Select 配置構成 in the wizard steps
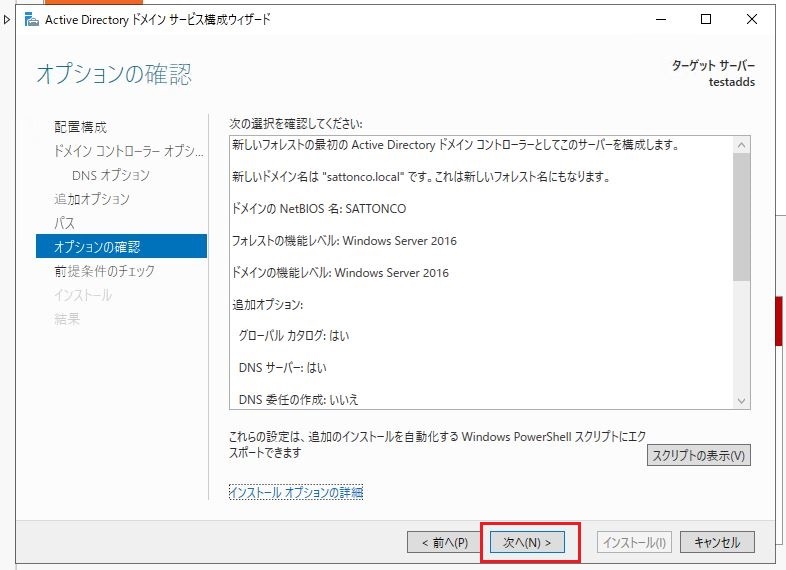The height and width of the screenshot is (570, 786). click(x=80, y=127)
